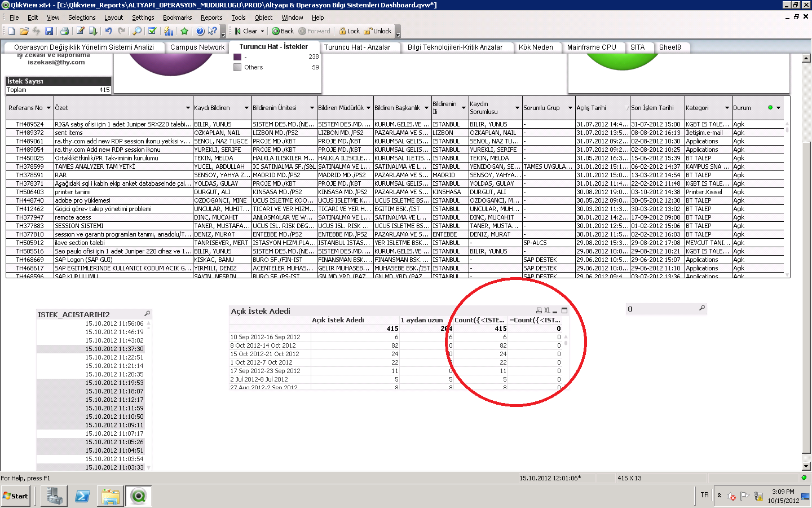This screenshot has width=812, height=508.
Task: Open a document using the folder icon
Action: coord(24,31)
